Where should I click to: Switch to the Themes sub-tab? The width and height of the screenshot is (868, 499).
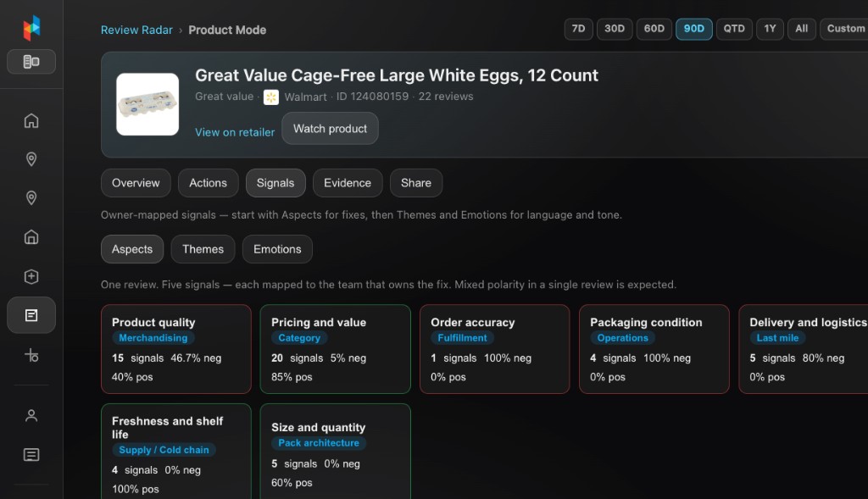pos(203,249)
